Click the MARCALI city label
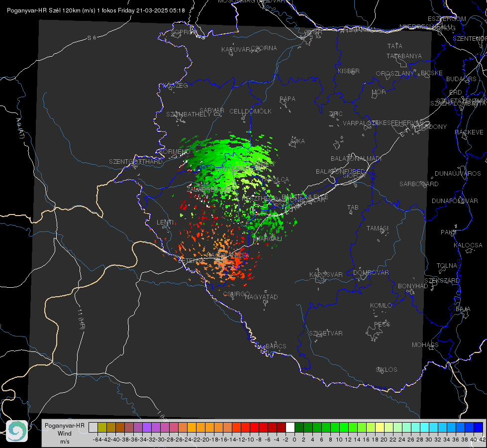487x448 pixels. pos(268,239)
